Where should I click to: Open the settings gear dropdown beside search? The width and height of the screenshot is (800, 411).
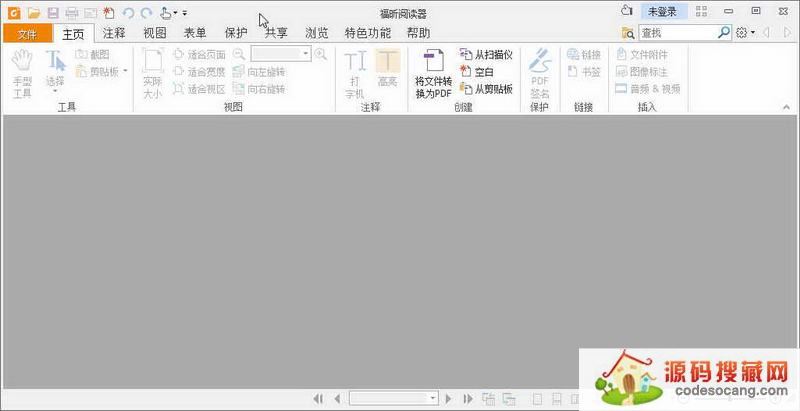(745, 33)
